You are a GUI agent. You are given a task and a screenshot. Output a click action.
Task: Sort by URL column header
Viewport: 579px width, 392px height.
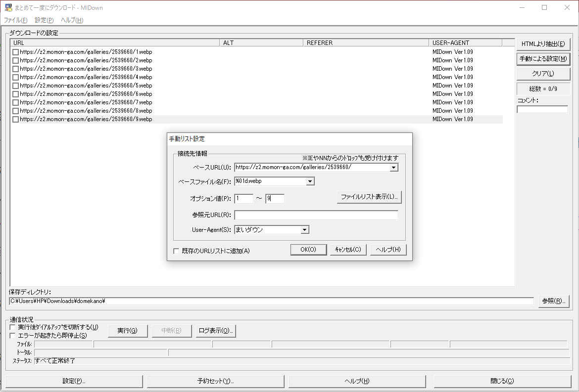[115, 43]
